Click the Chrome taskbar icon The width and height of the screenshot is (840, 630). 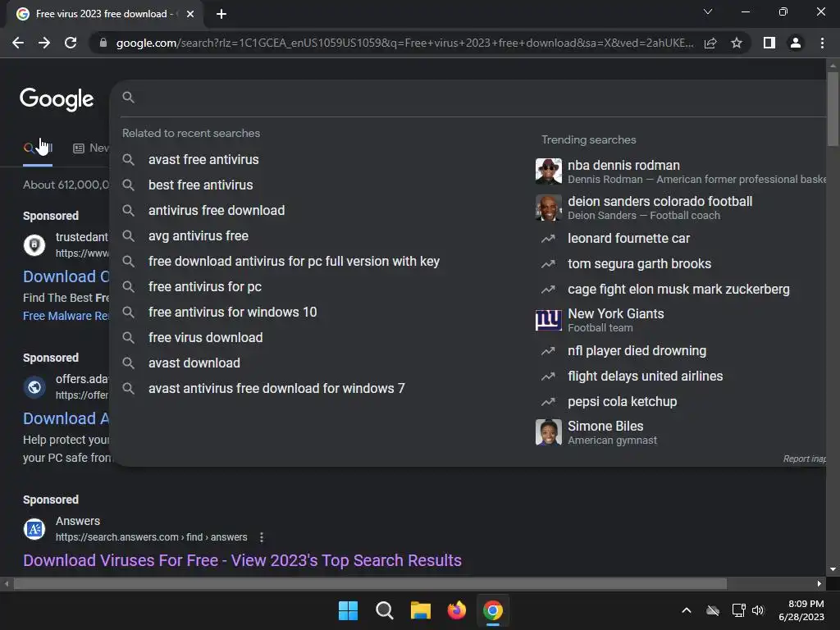coord(493,610)
